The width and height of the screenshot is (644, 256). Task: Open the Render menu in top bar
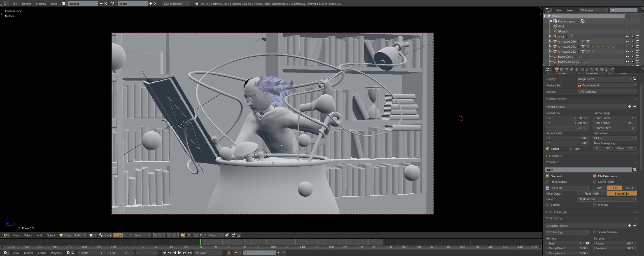[27, 4]
